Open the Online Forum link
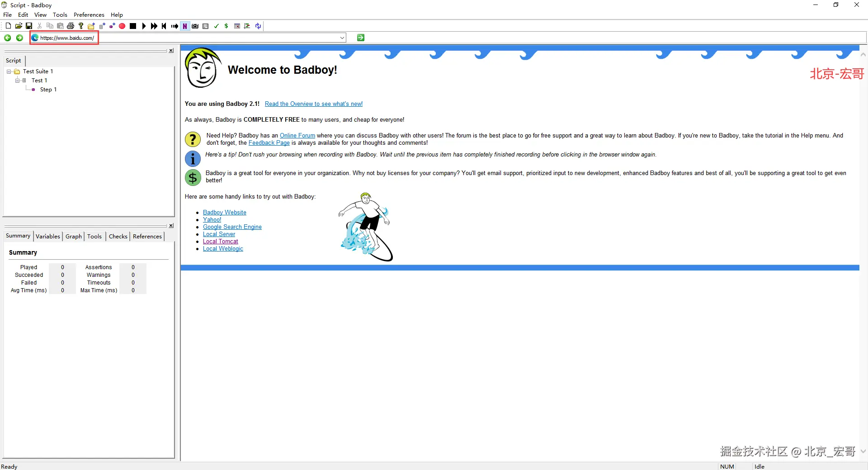 [x=297, y=135]
